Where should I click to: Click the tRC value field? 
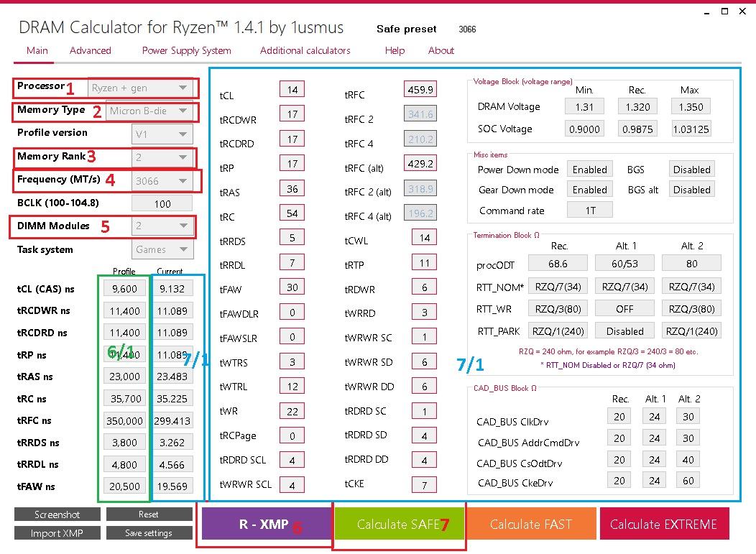(292, 213)
